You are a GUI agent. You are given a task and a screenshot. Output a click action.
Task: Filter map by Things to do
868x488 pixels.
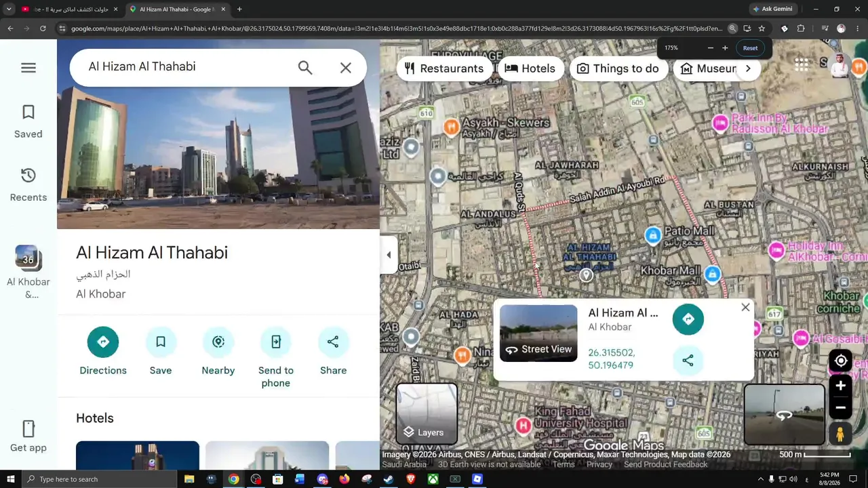618,68
